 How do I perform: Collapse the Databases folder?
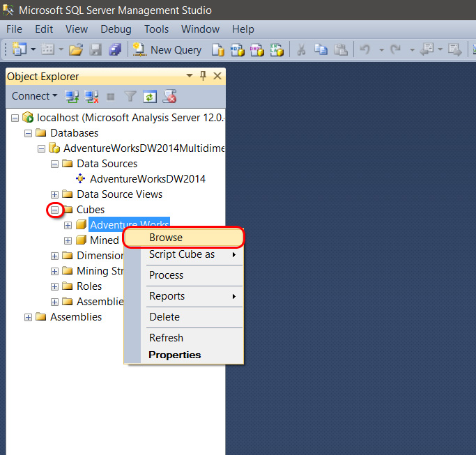coord(29,134)
